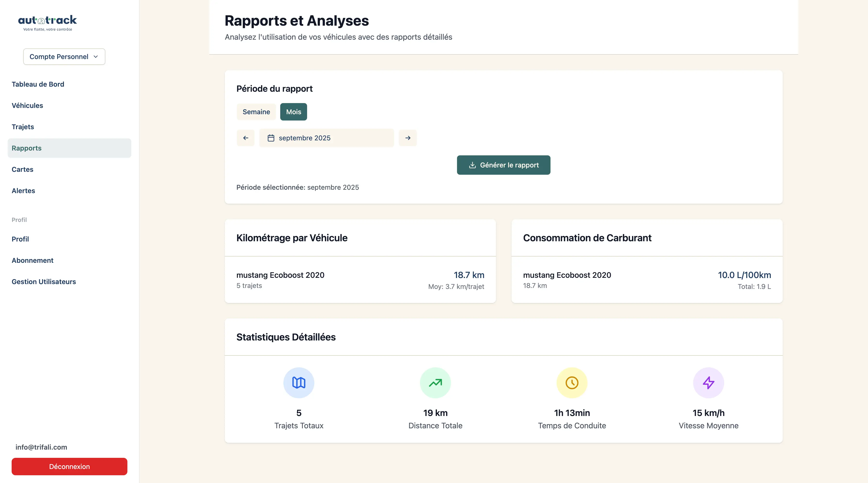This screenshot has height=483, width=868.
Task: Navigate to Trajets
Action: tap(70, 127)
